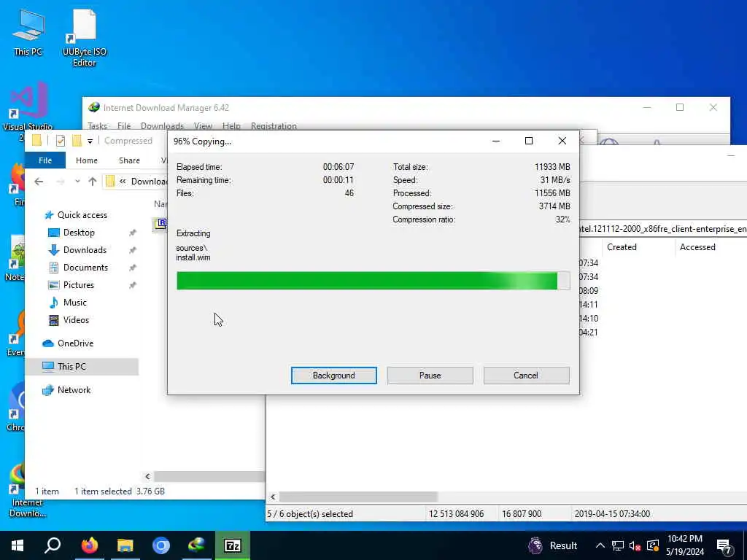Open Music in the navigation pane
This screenshot has height=560, width=747.
[x=75, y=303]
